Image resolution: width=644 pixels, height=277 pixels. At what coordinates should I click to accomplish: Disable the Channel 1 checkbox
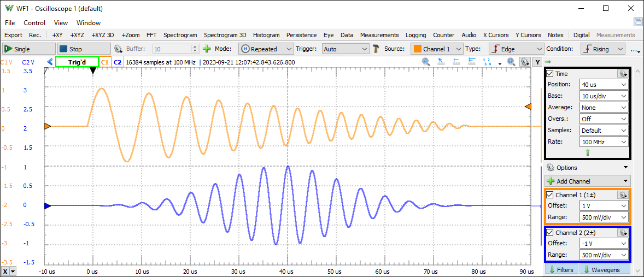coord(551,195)
